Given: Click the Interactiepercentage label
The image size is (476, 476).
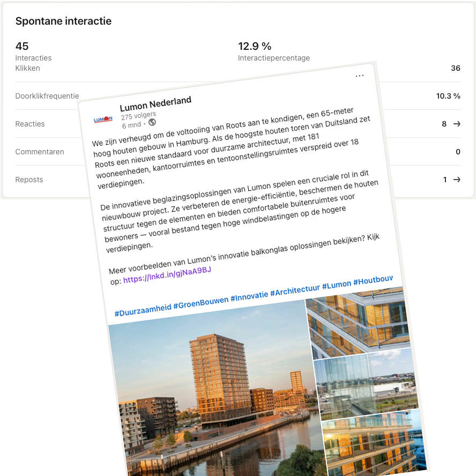Looking at the screenshot, I should [x=273, y=58].
